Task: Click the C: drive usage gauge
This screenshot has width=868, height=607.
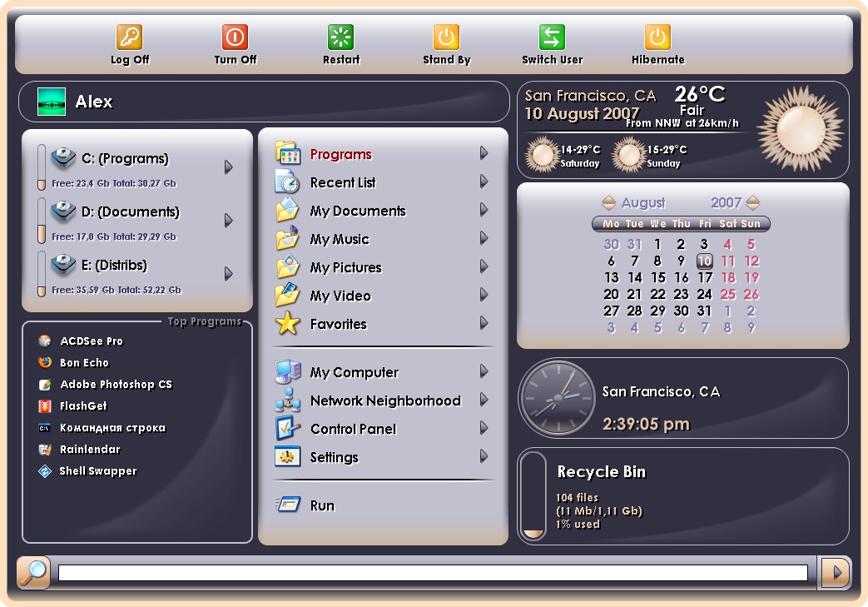Action: coord(42,167)
